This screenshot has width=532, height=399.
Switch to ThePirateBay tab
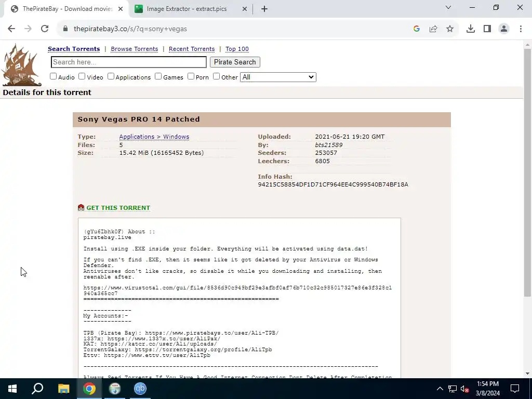[66, 9]
